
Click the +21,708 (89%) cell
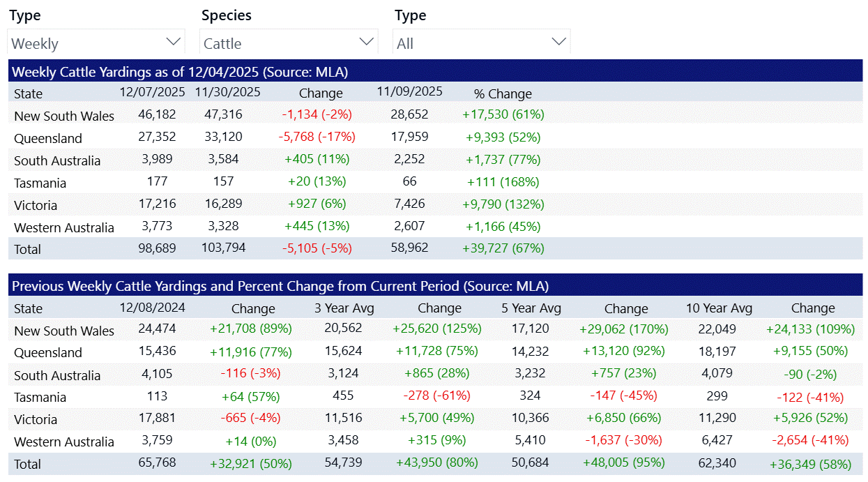pos(251,329)
